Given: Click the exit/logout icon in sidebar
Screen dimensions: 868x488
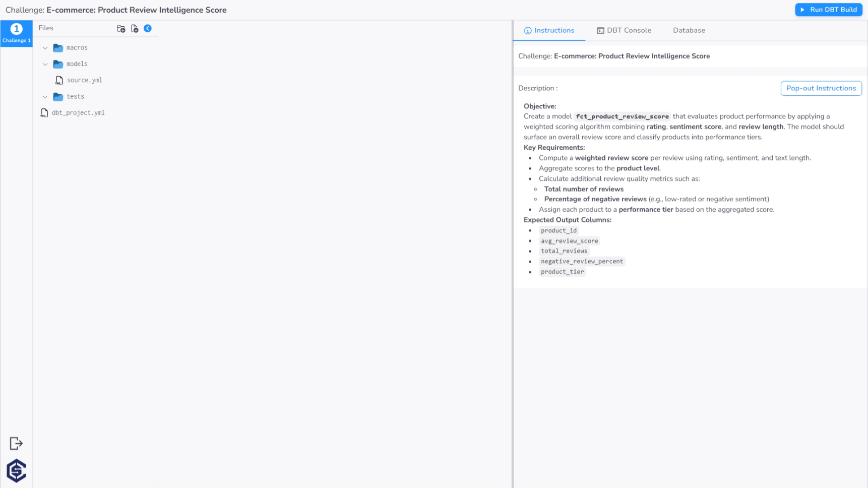Looking at the screenshot, I should tap(16, 444).
